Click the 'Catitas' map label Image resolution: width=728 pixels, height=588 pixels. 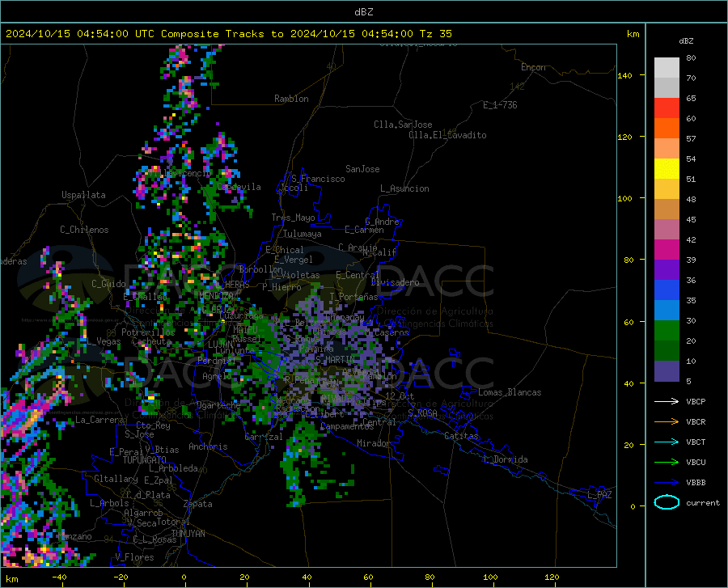coord(461,436)
